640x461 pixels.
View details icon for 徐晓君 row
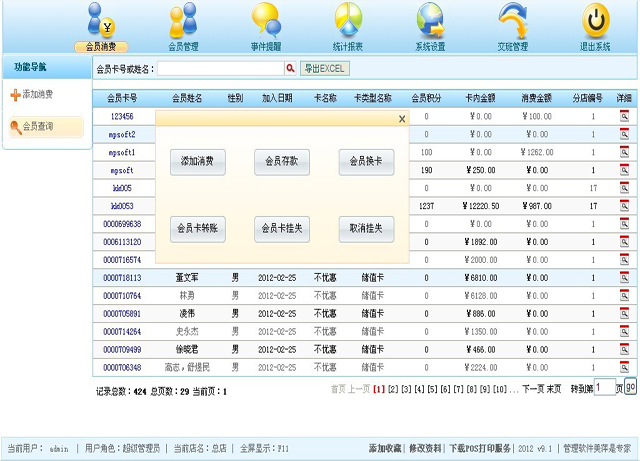click(x=624, y=350)
